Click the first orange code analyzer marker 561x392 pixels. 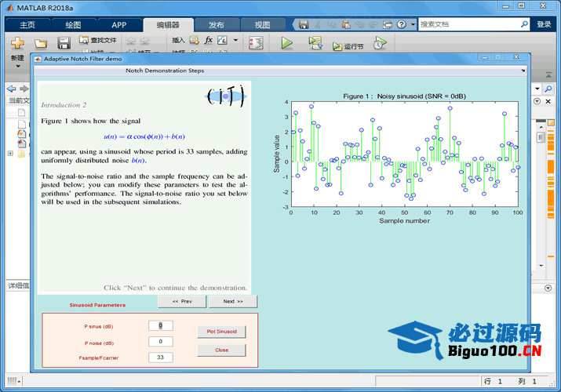pyautogui.click(x=551, y=132)
